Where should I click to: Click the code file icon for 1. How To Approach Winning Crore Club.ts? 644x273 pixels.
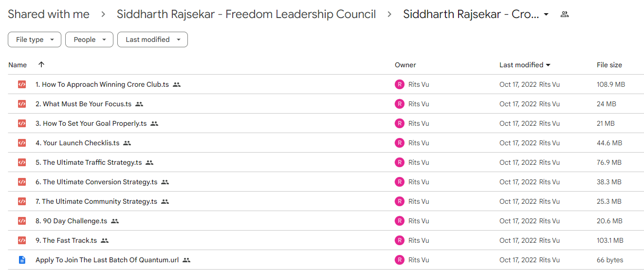click(x=22, y=84)
